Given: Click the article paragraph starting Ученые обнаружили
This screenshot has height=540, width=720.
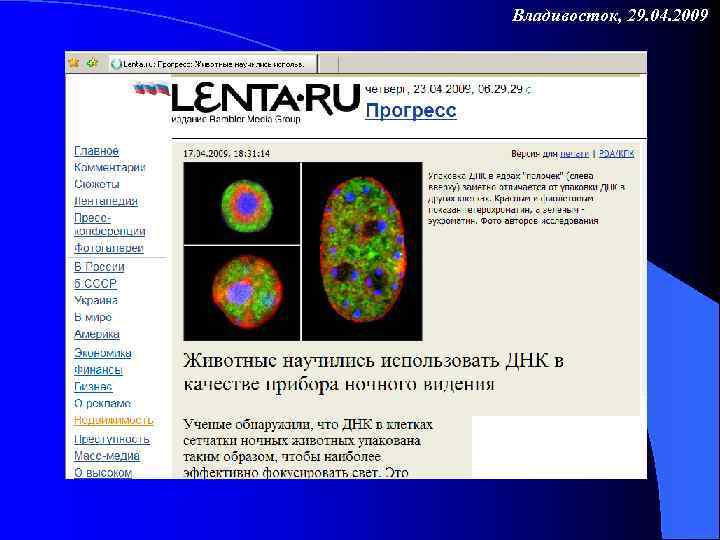Looking at the screenshot, I should (x=308, y=448).
